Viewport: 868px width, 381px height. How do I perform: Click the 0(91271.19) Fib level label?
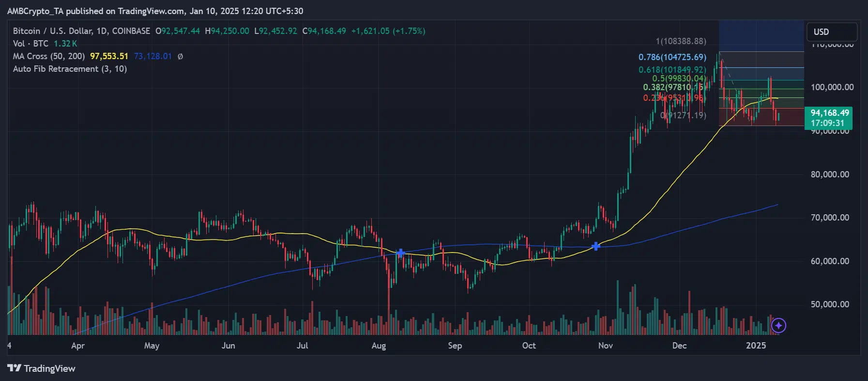(x=683, y=115)
